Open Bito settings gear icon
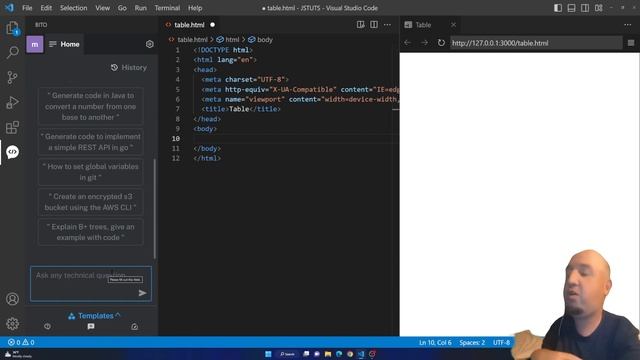The height and width of the screenshot is (360, 640). pos(149,44)
